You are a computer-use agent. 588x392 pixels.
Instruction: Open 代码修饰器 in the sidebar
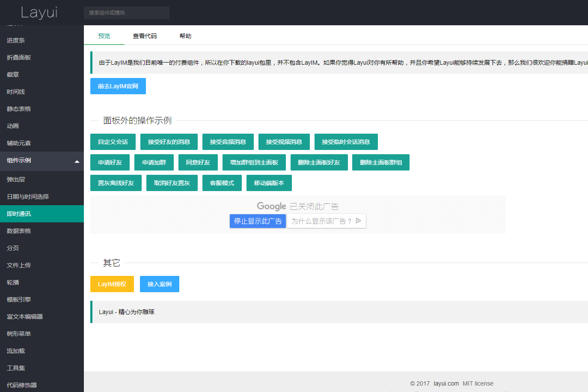click(42, 384)
